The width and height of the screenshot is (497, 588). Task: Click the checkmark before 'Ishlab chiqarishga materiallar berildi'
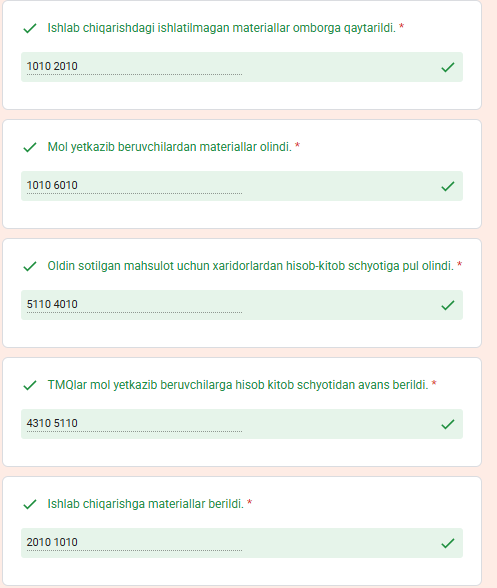(x=30, y=504)
